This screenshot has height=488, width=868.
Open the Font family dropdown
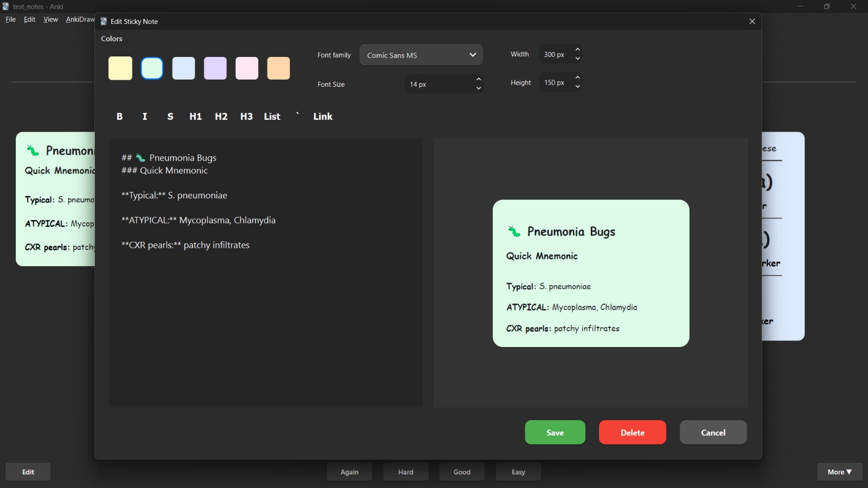[421, 55]
